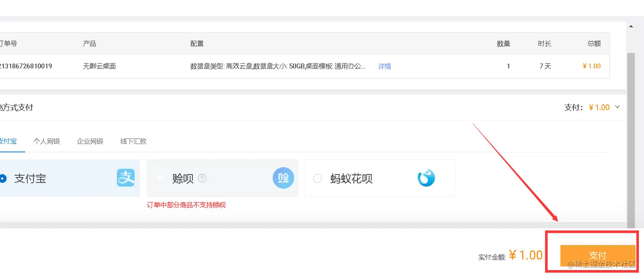
Task: Switch to the 线下汇款 tab
Action: [x=133, y=141]
